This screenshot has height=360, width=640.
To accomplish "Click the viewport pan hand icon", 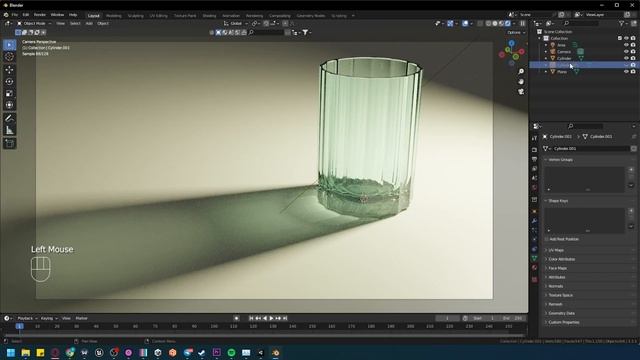I will point(521,82).
